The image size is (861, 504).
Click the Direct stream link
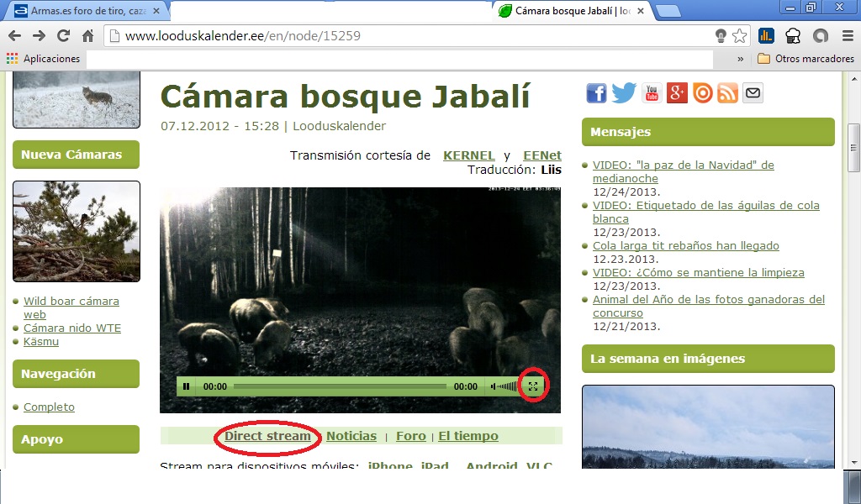267,436
